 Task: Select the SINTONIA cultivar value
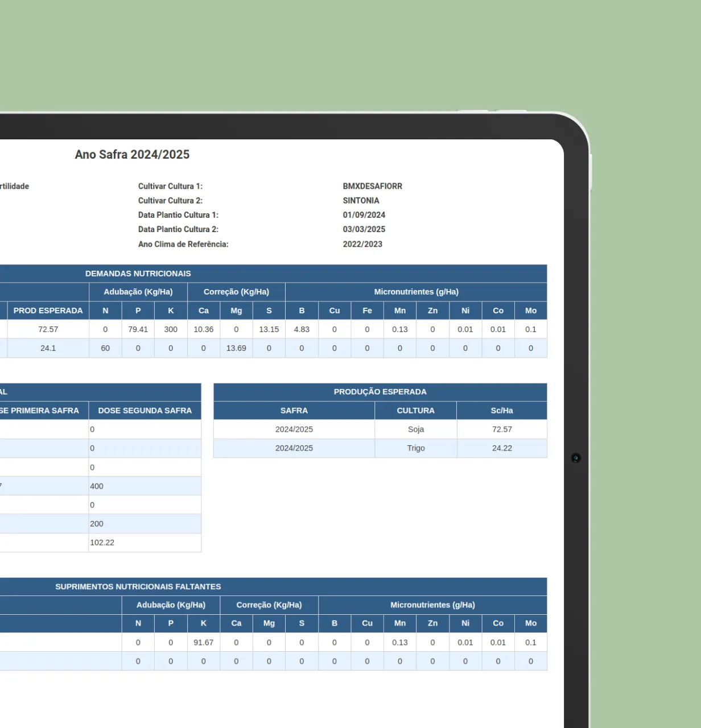click(361, 200)
